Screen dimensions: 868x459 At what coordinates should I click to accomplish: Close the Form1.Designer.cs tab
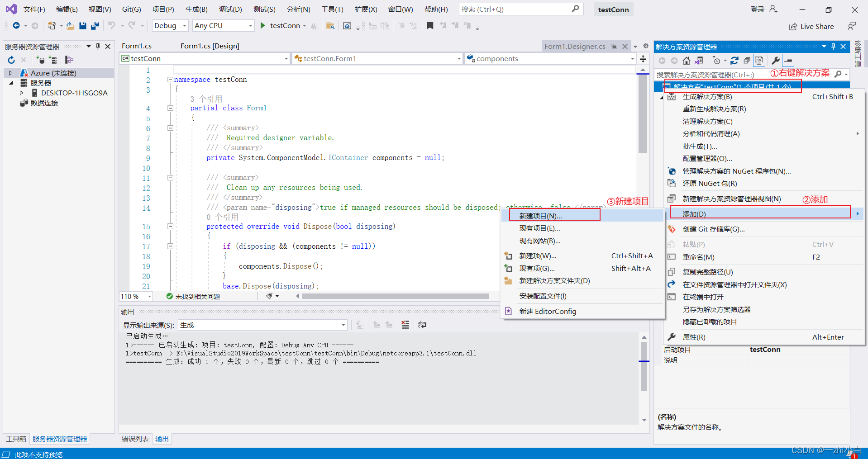(625, 46)
